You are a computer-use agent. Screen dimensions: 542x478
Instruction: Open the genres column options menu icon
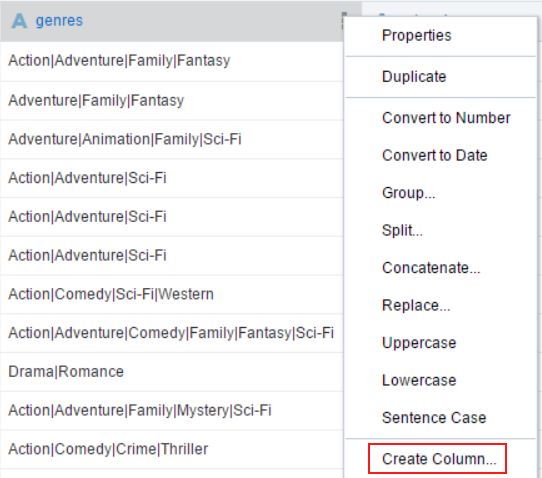click(x=343, y=21)
